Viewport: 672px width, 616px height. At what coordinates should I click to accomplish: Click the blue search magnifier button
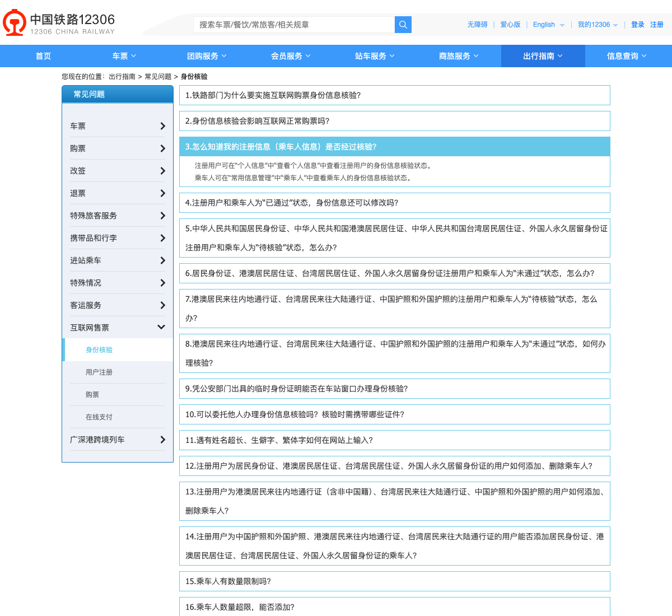[403, 25]
